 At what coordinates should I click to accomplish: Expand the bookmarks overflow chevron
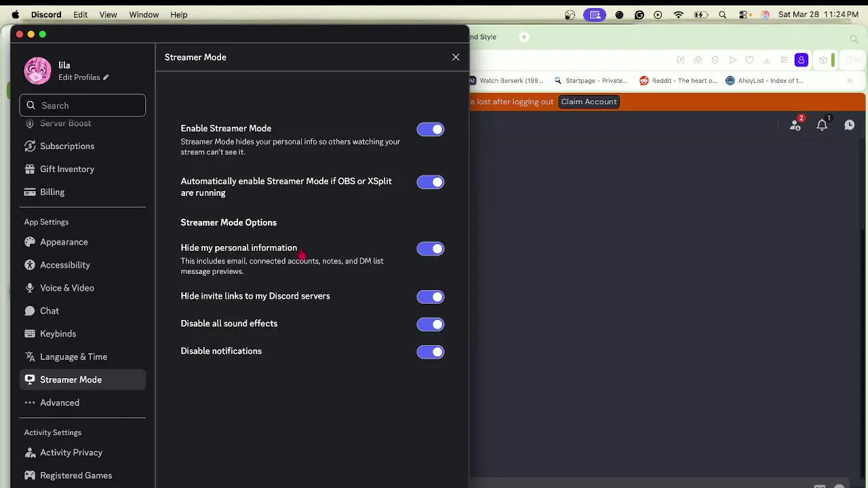coord(849,81)
